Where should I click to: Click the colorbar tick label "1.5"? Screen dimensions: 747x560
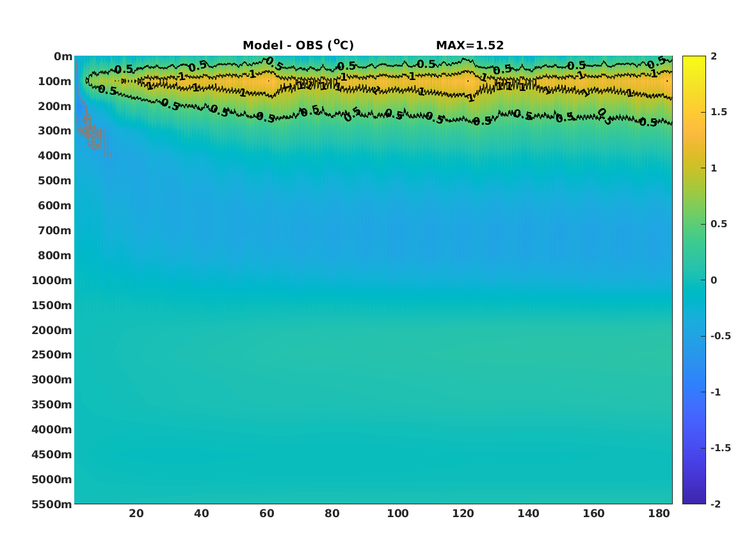719,112
